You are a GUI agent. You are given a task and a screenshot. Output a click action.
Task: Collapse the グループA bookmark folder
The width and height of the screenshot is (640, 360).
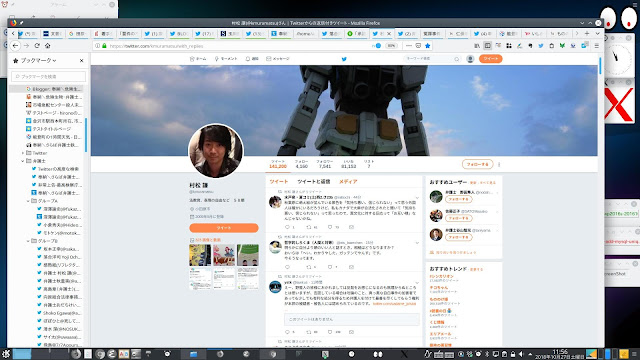click(x=28, y=201)
